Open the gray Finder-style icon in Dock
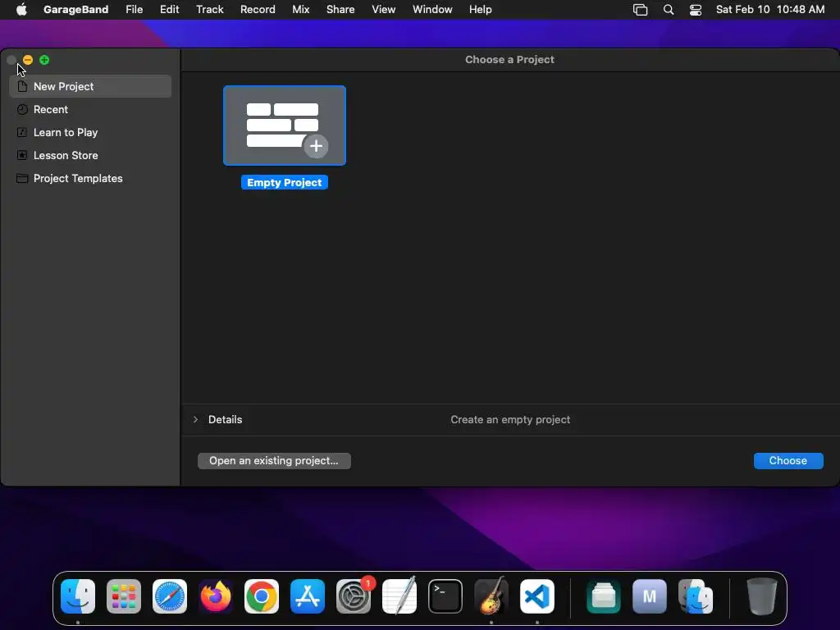The image size is (840, 630). [696, 596]
